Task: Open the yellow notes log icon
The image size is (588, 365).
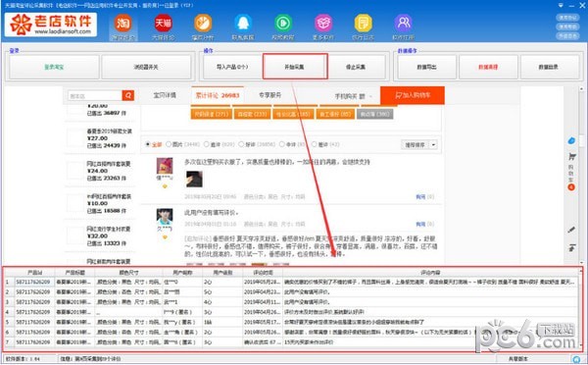Action: pos(363,24)
